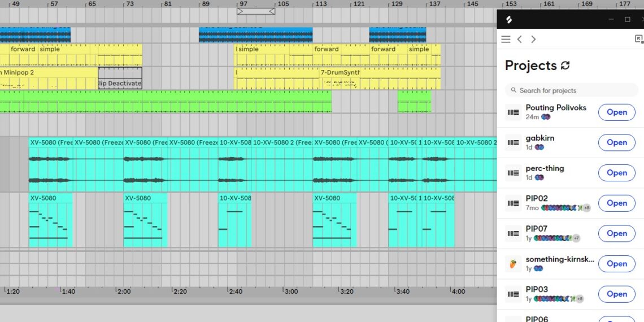This screenshot has width=644, height=322.
Task: Click the +8 collaborators badge on PIP02
Action: click(586, 208)
